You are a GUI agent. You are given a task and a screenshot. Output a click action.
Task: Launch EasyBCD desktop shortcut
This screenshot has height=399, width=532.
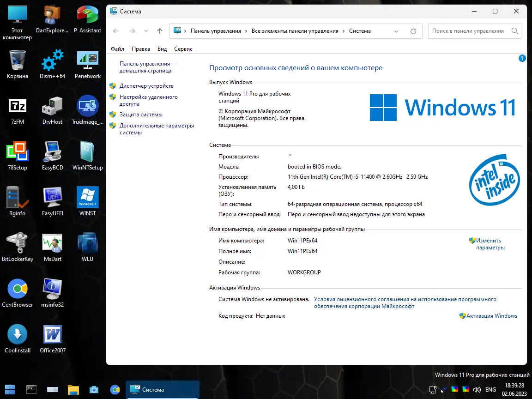(x=52, y=156)
